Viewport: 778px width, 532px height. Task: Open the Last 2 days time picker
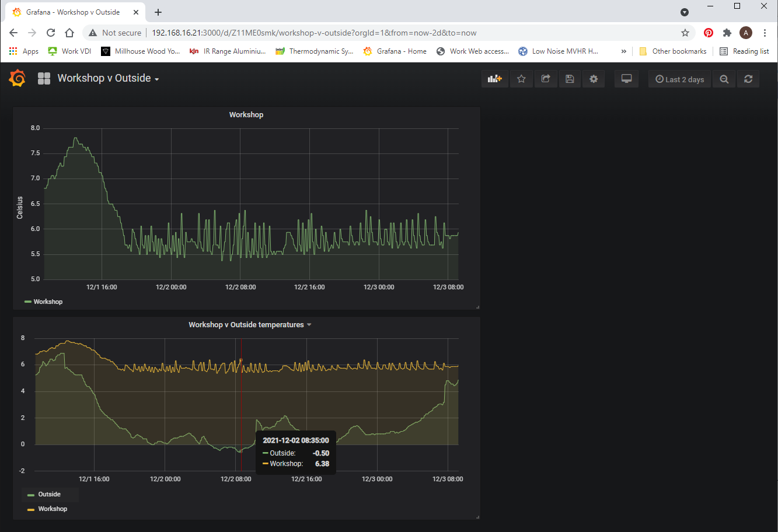click(x=679, y=79)
